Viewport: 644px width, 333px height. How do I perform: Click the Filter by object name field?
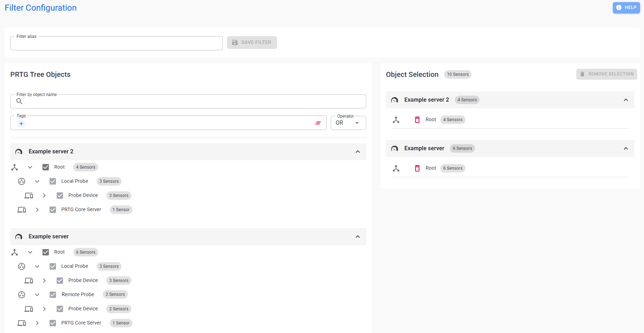point(188,101)
